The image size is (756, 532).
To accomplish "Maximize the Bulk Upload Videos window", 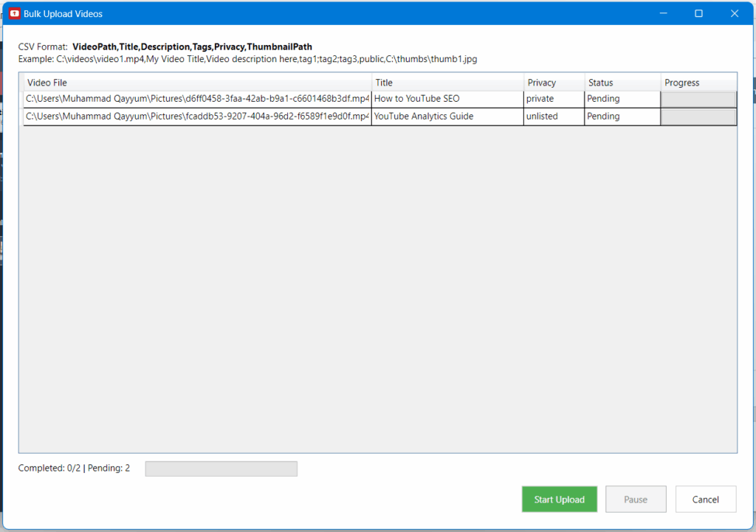I will [x=698, y=13].
